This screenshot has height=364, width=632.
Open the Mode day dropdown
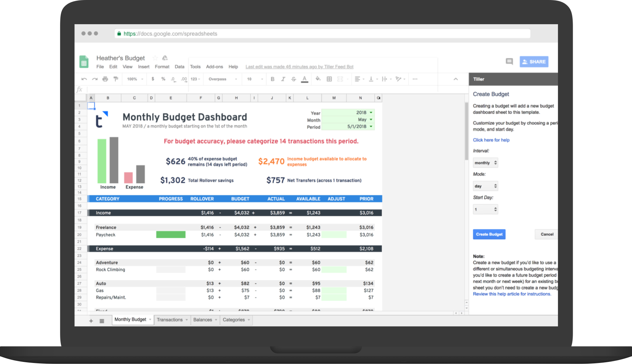pos(485,186)
